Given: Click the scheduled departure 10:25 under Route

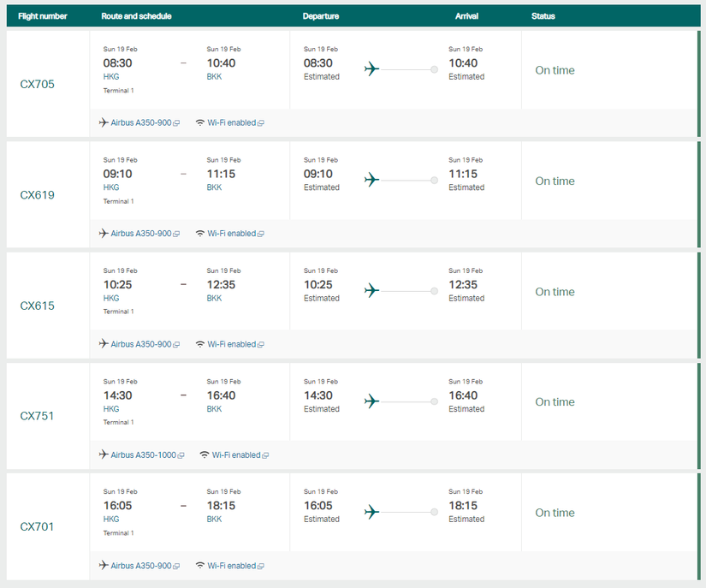Looking at the screenshot, I should 117,284.
